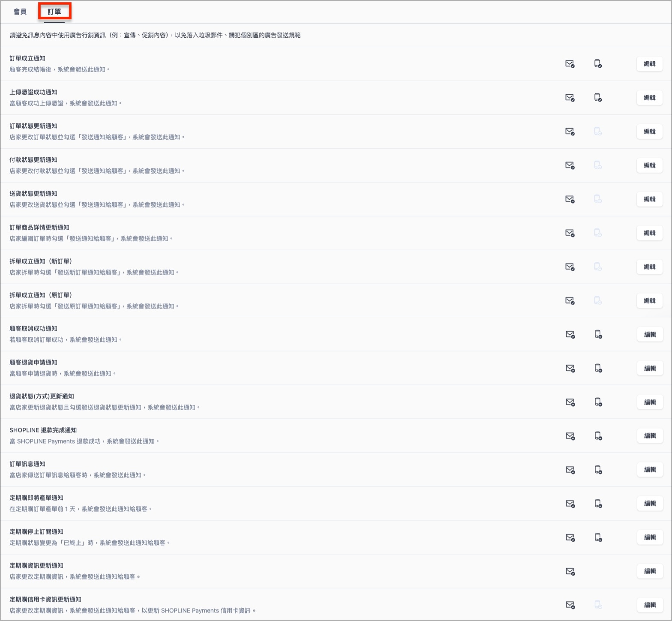The width and height of the screenshot is (672, 621).
Task: Click SMS phone icon for 訂單成立通知
Action: pyautogui.click(x=598, y=64)
